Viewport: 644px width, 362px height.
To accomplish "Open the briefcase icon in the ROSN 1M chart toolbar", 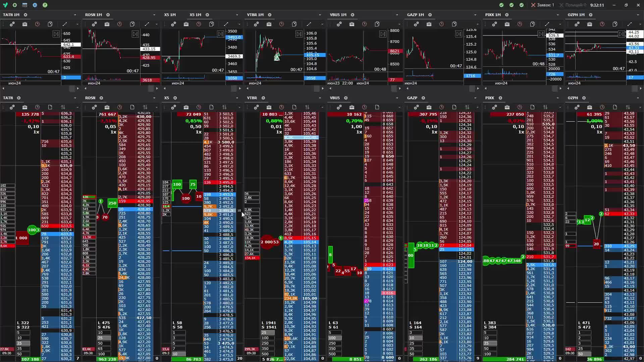I will tap(107, 24).
